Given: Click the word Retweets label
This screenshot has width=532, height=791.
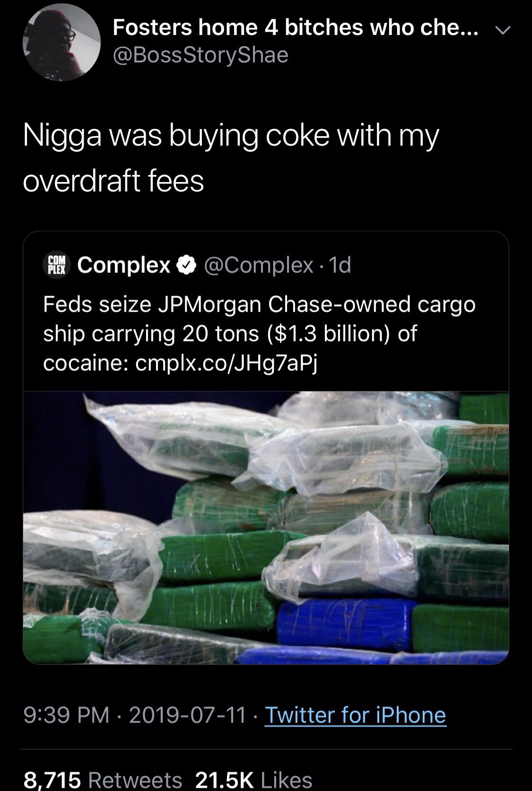Looking at the screenshot, I should click(x=135, y=779).
